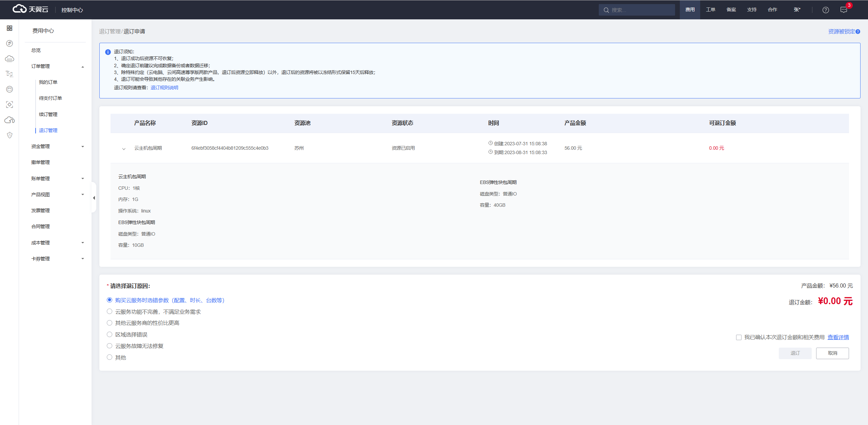Click the help question mark icon
The height and width of the screenshot is (425, 868).
click(826, 10)
